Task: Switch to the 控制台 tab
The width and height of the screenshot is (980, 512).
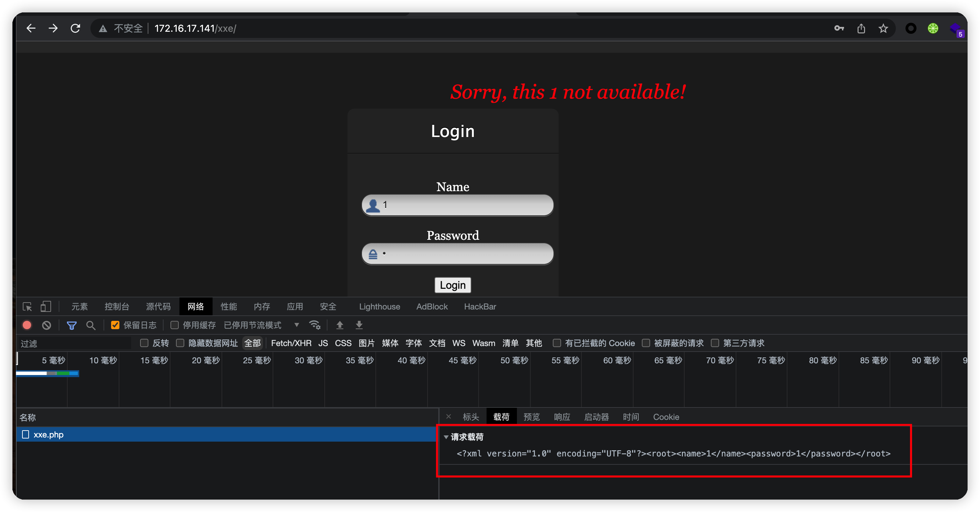Action: (x=117, y=307)
